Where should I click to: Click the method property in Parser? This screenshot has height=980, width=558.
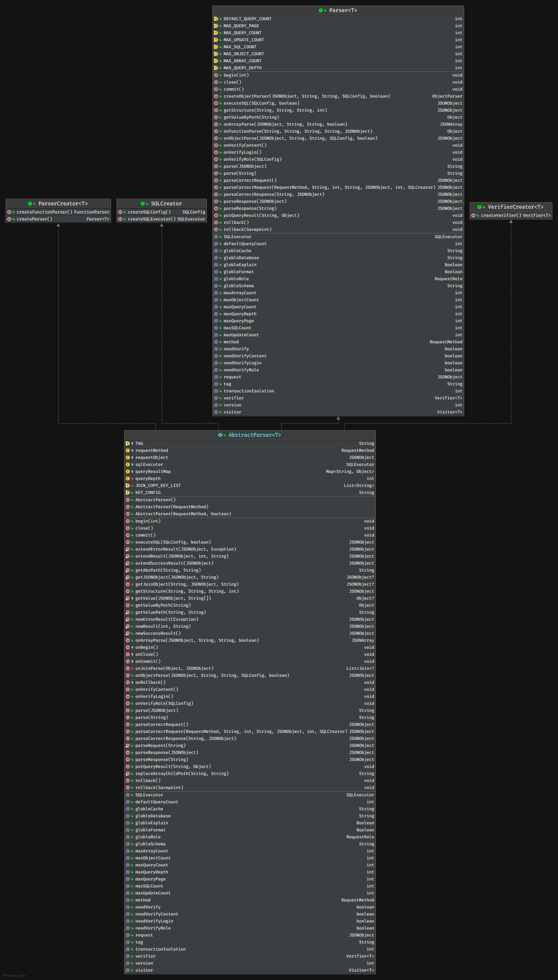click(338, 342)
